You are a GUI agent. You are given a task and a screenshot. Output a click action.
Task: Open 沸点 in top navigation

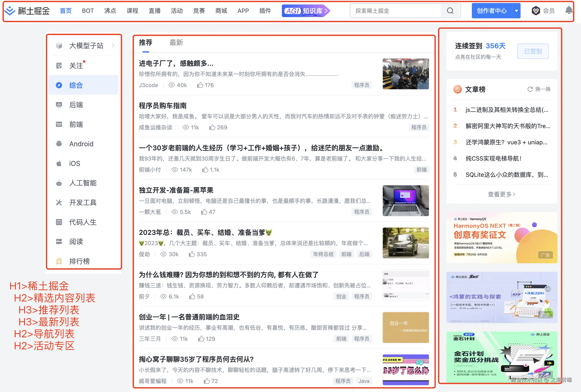[110, 11]
